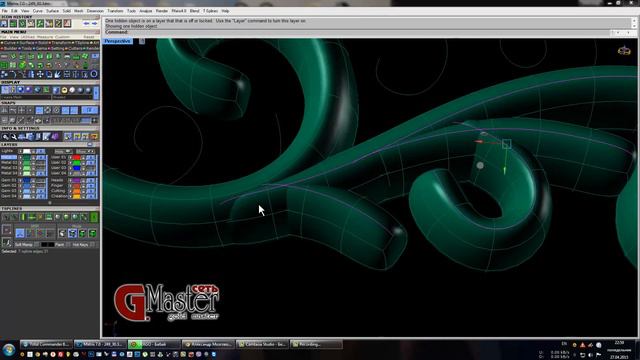
Task: Click the Windows Start orb
Action: pos(9,349)
